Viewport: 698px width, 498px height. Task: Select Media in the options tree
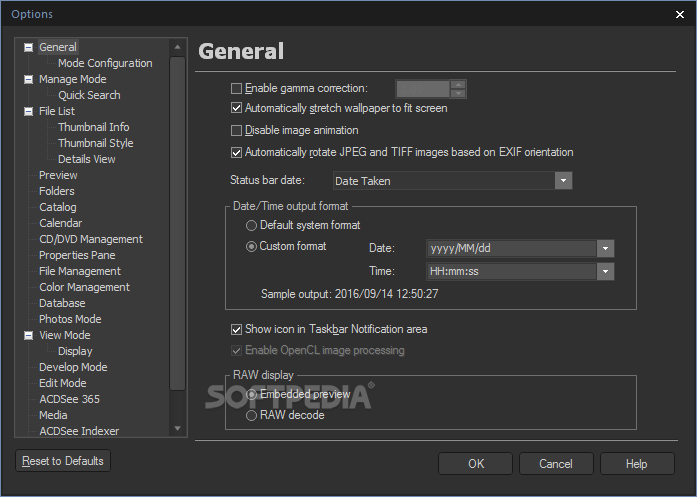[53, 415]
